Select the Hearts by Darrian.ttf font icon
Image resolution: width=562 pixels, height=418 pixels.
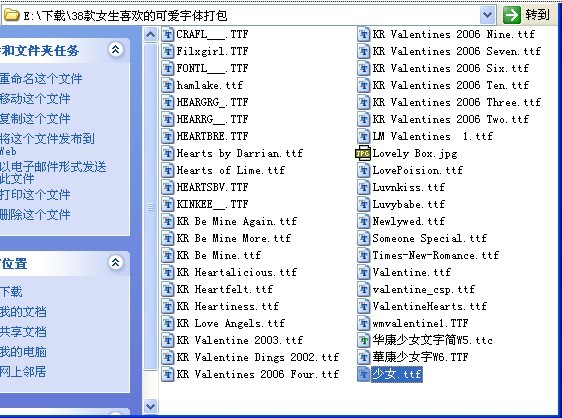point(167,153)
